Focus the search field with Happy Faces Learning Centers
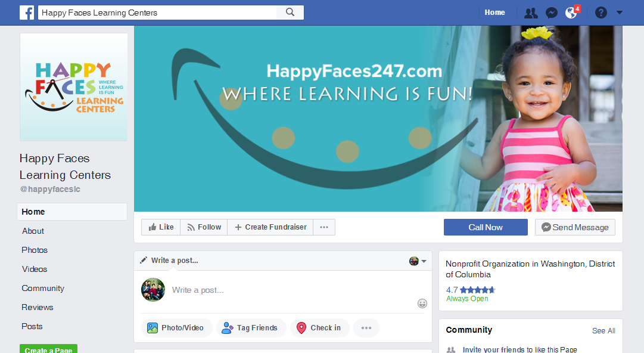This screenshot has width=644, height=353. (x=157, y=13)
